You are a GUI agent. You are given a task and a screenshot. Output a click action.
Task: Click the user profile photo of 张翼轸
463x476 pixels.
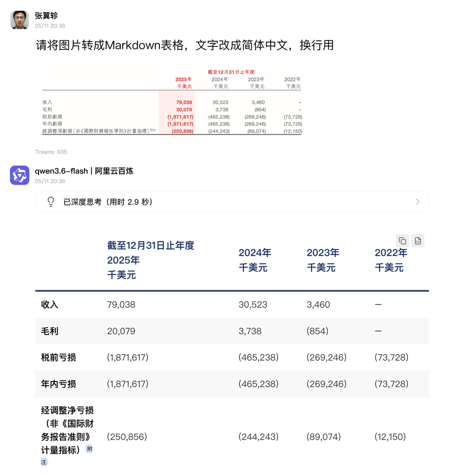20,20
